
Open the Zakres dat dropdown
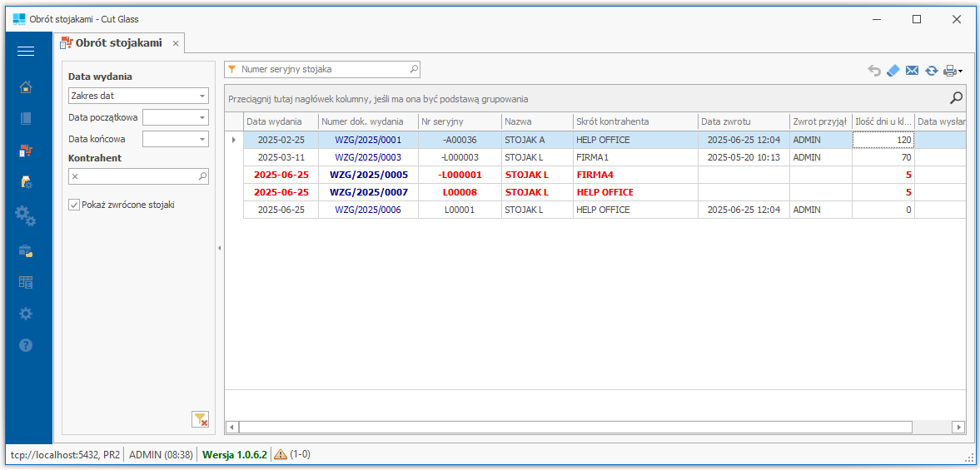coord(201,96)
